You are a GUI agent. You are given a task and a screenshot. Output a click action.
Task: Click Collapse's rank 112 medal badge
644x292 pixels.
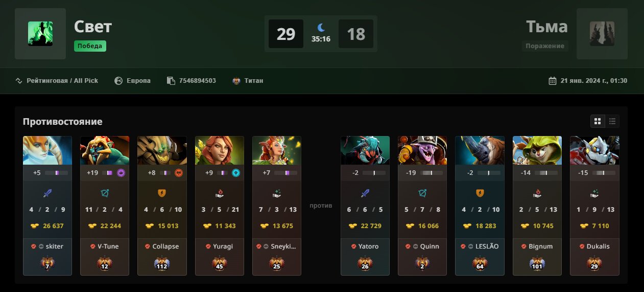coord(162,264)
